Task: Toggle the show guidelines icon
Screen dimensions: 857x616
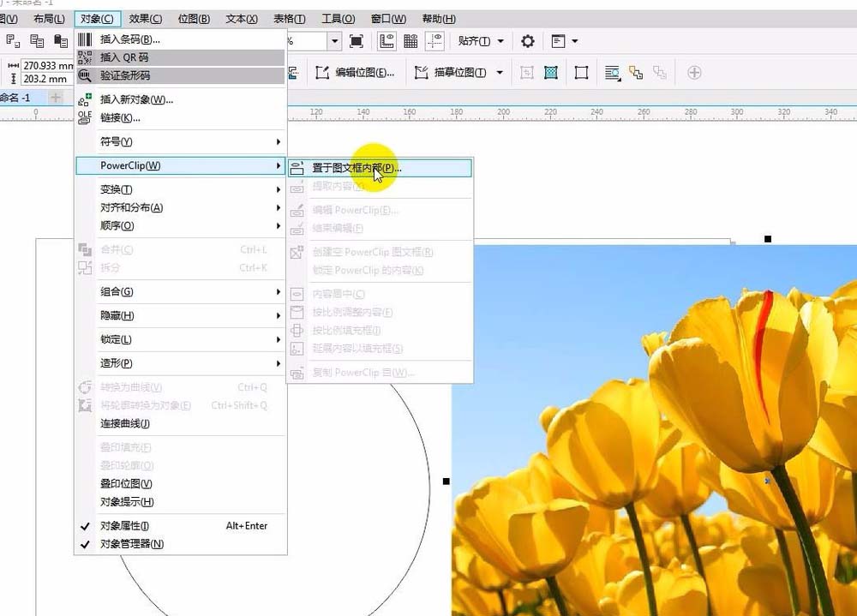Action: coord(435,41)
